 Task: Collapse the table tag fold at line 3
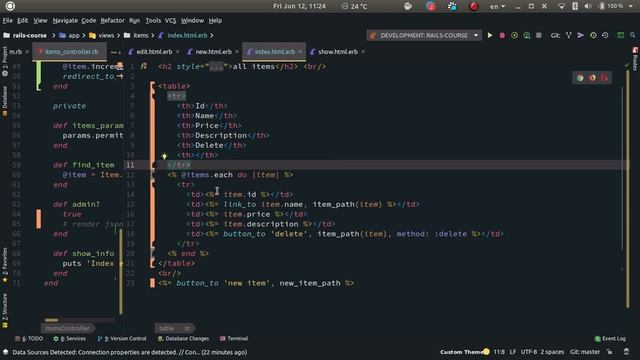pyautogui.click(x=153, y=86)
